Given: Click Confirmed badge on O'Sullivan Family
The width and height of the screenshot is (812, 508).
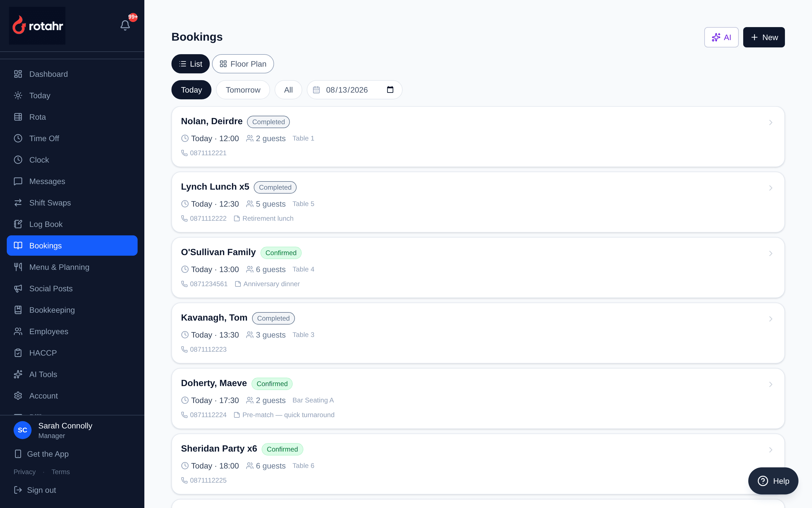Looking at the screenshot, I should tap(281, 253).
